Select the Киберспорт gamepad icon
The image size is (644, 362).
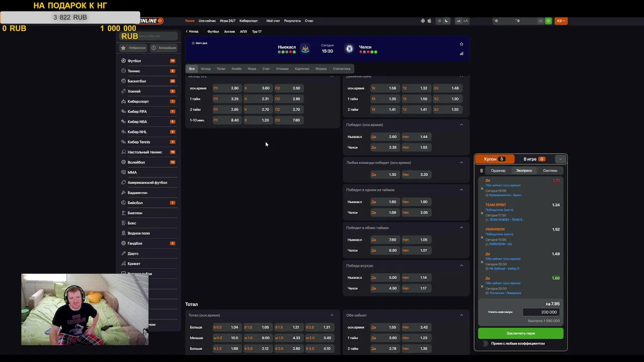pos(123,101)
